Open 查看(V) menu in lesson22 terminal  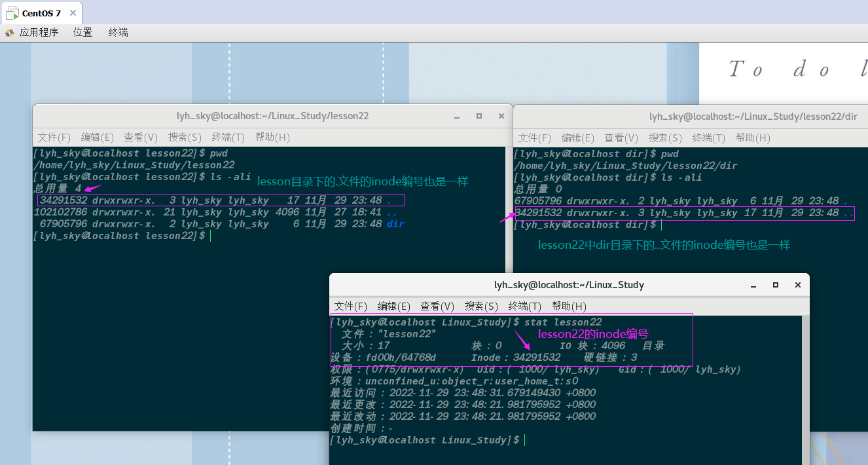141,138
